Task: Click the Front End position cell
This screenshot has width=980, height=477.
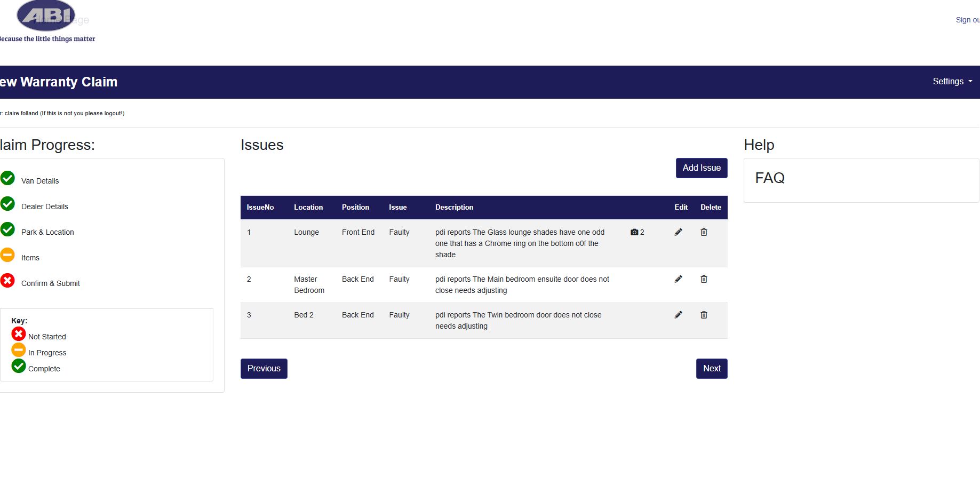Action: pyautogui.click(x=358, y=232)
